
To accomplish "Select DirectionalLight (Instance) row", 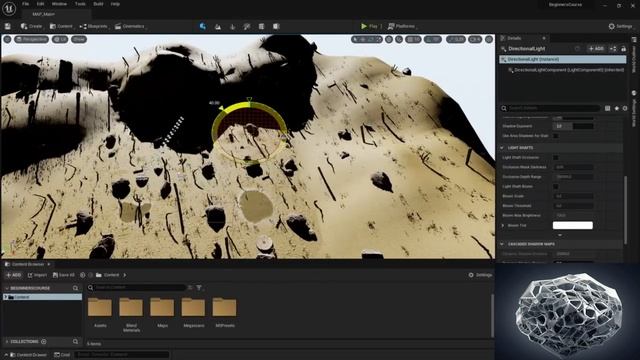I will click(562, 59).
